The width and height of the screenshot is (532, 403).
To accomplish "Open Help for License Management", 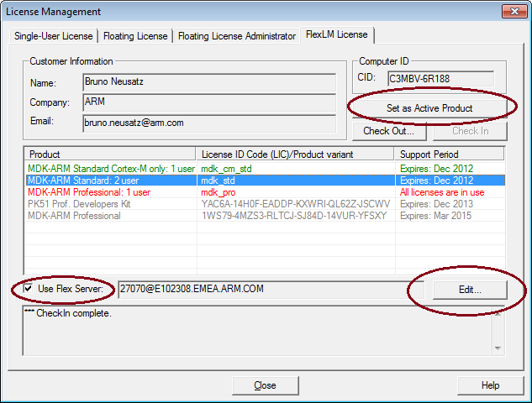I will [490, 385].
